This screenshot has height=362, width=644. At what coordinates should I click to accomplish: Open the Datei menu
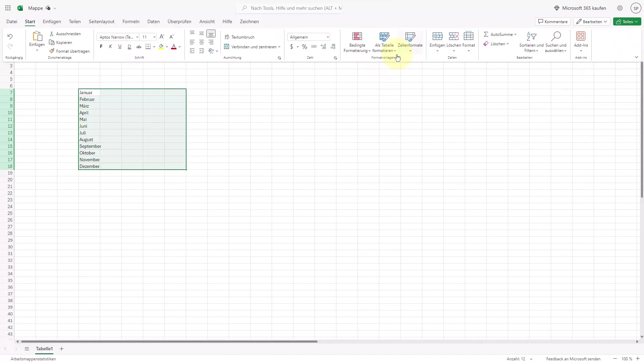click(12, 21)
